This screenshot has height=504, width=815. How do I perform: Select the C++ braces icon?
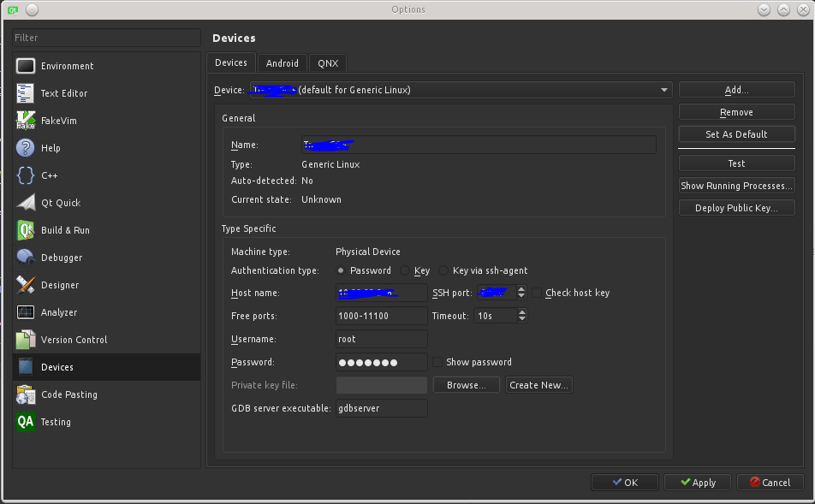tap(26, 175)
